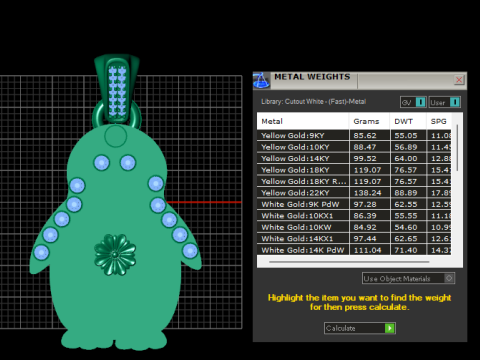Image resolution: width=480 pixels, height=360 pixels.
Task: Click the Metal Weights scale icon
Action: click(x=261, y=80)
